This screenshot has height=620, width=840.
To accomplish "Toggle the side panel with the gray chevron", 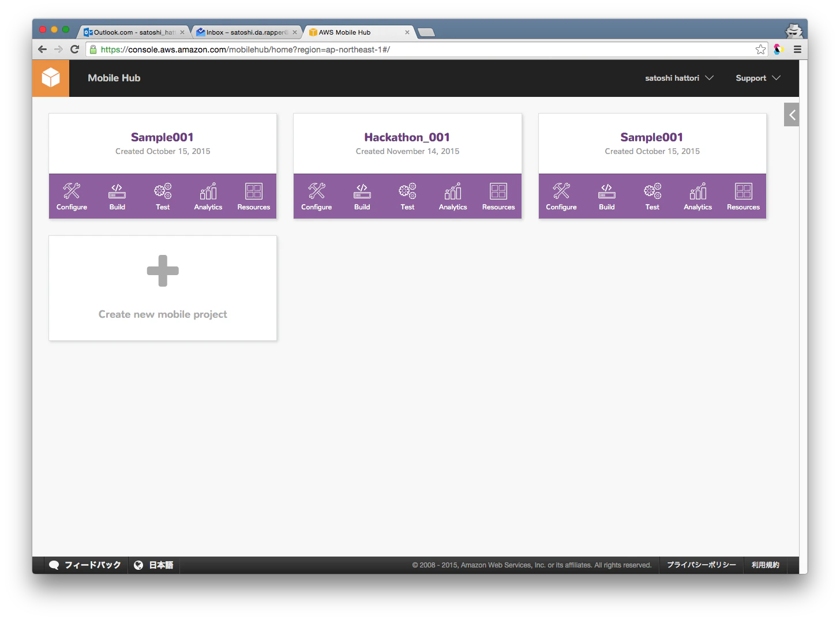I will click(x=792, y=115).
